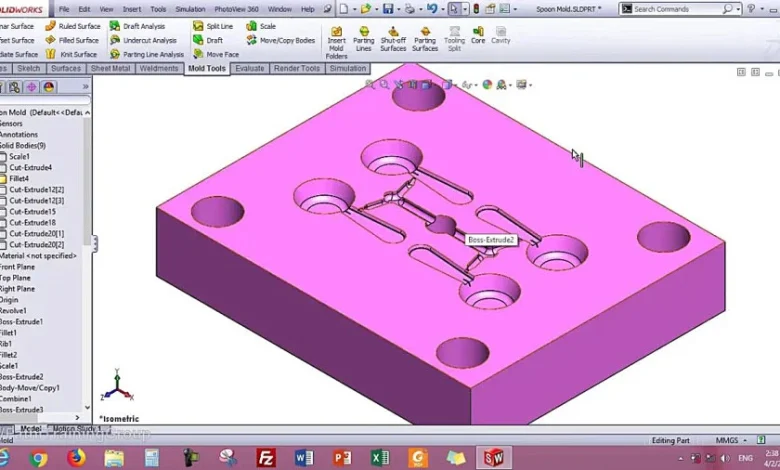Viewport: 780px width, 470px height.
Task: Select the Top Plane item
Action: pyautogui.click(x=15, y=278)
